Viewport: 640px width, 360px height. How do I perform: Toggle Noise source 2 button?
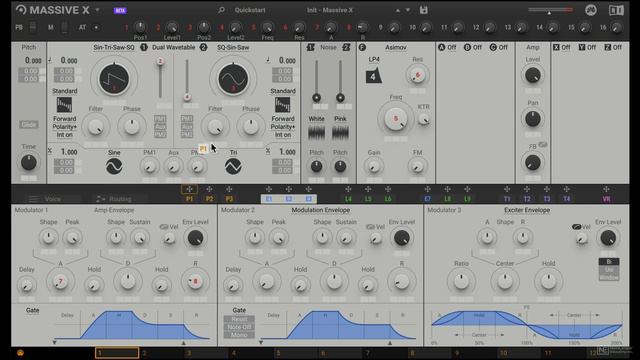[347, 47]
